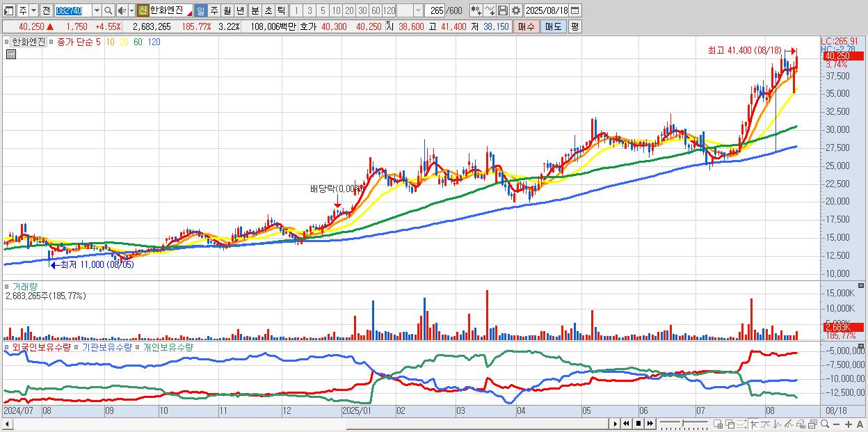Click the overlapping windows icon at bottom

tap(730, 424)
